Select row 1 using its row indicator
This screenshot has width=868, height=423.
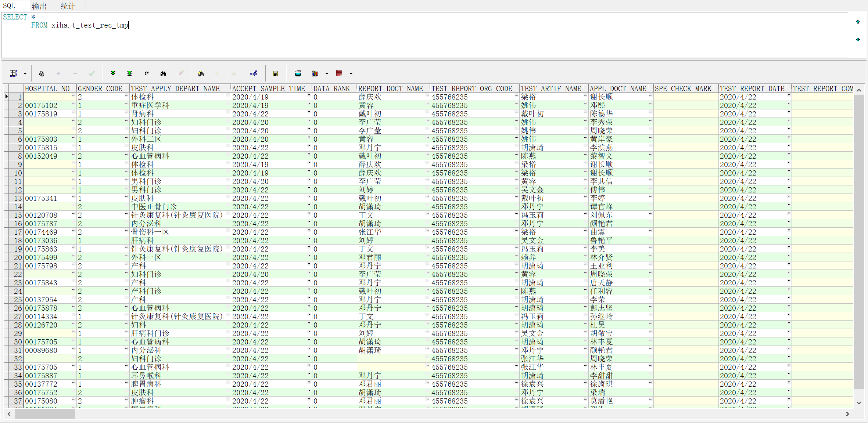7,97
